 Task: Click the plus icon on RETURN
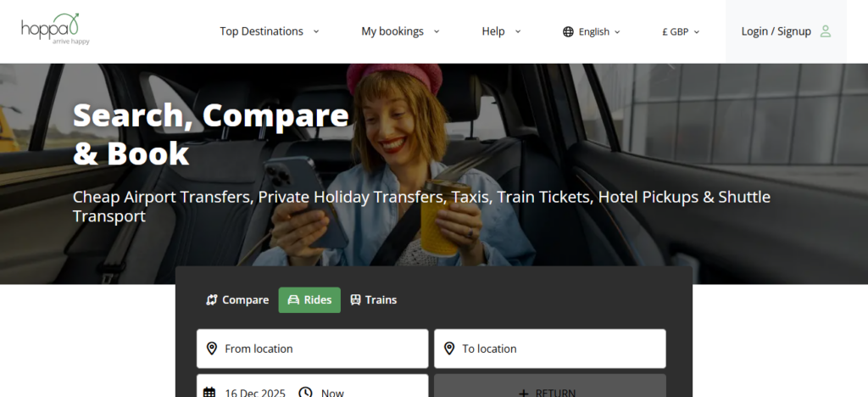524,393
